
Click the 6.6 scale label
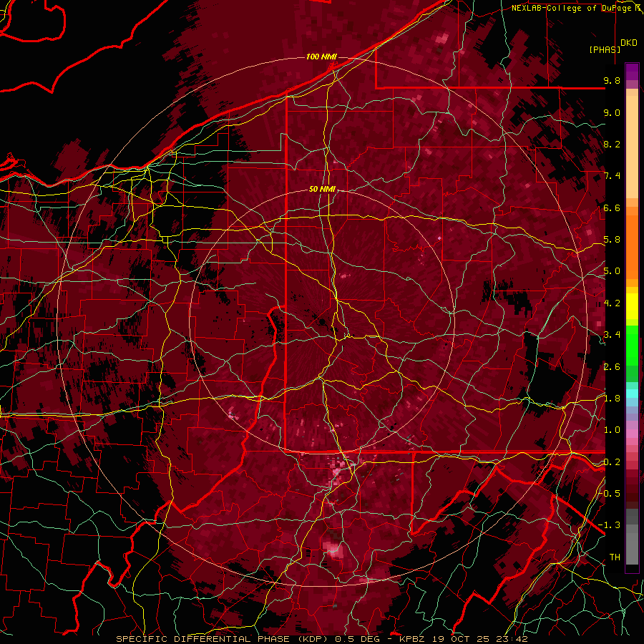tap(612, 208)
